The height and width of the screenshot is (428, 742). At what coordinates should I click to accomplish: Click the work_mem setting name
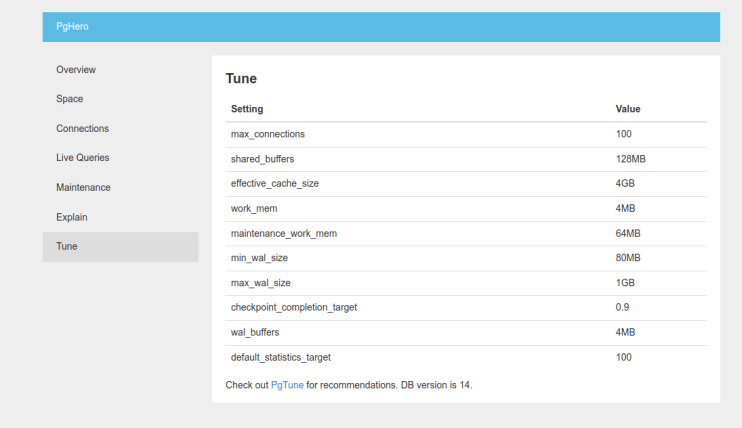254,208
